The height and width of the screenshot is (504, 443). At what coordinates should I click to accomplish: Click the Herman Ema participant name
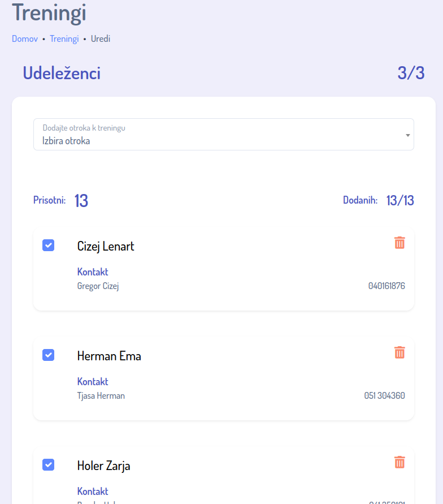[x=109, y=356]
